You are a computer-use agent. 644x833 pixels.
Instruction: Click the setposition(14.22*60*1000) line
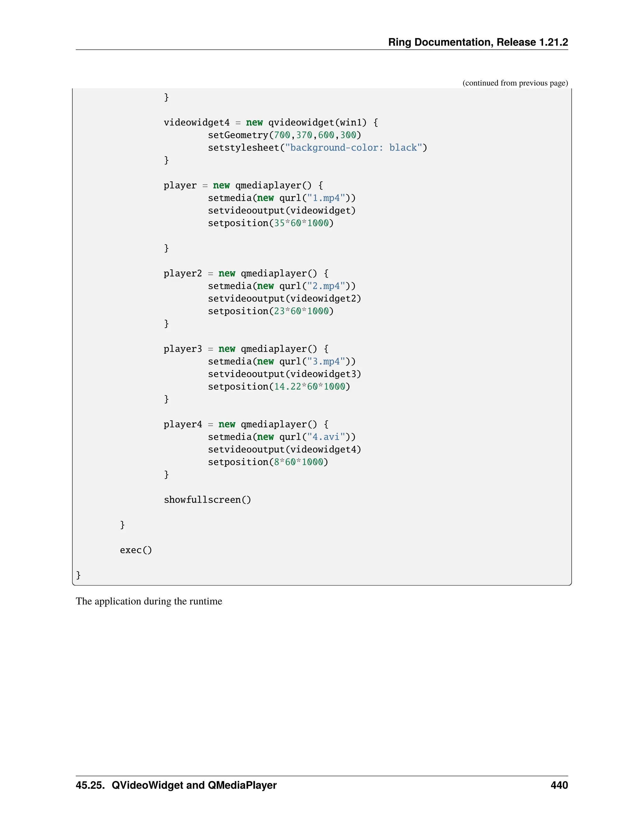coord(279,387)
